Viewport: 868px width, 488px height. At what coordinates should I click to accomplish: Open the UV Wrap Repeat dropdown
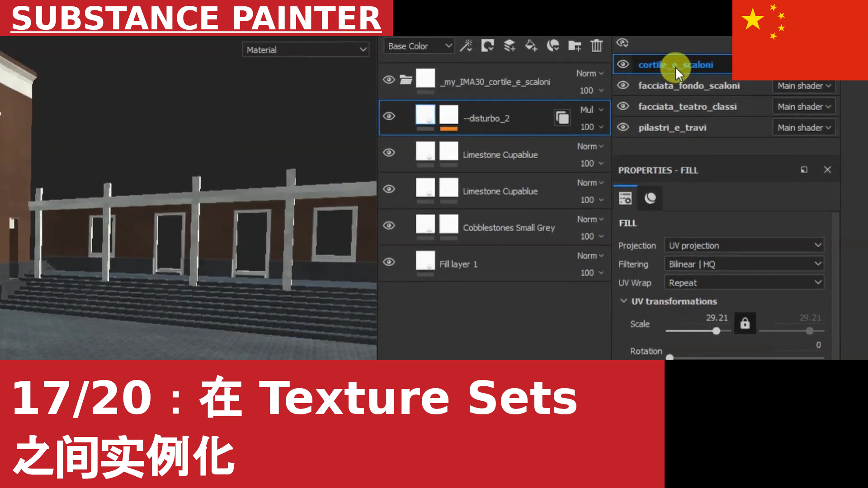744,283
